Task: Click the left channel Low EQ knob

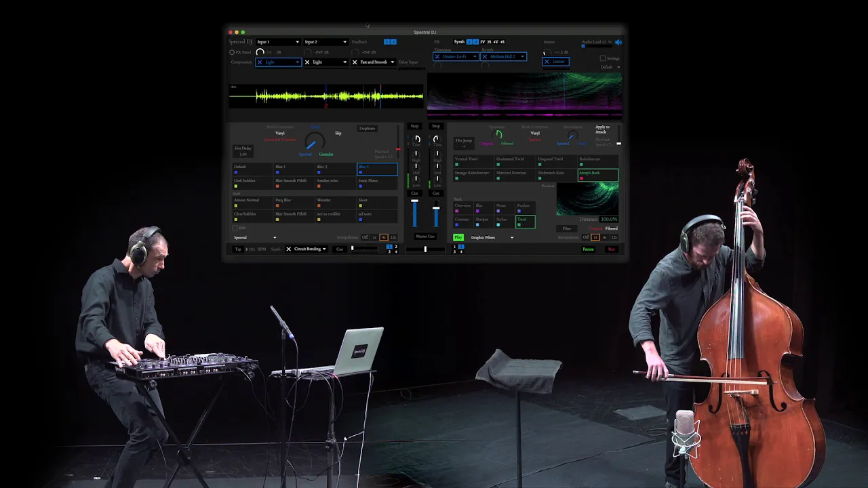Action: pos(416,180)
